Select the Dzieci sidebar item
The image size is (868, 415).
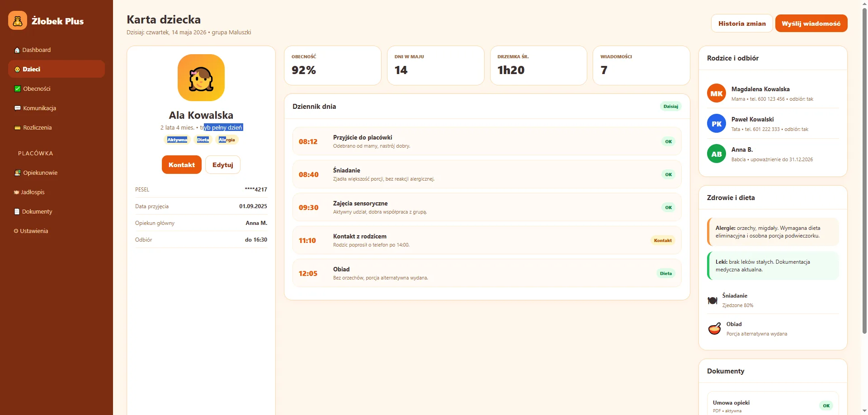[57, 69]
